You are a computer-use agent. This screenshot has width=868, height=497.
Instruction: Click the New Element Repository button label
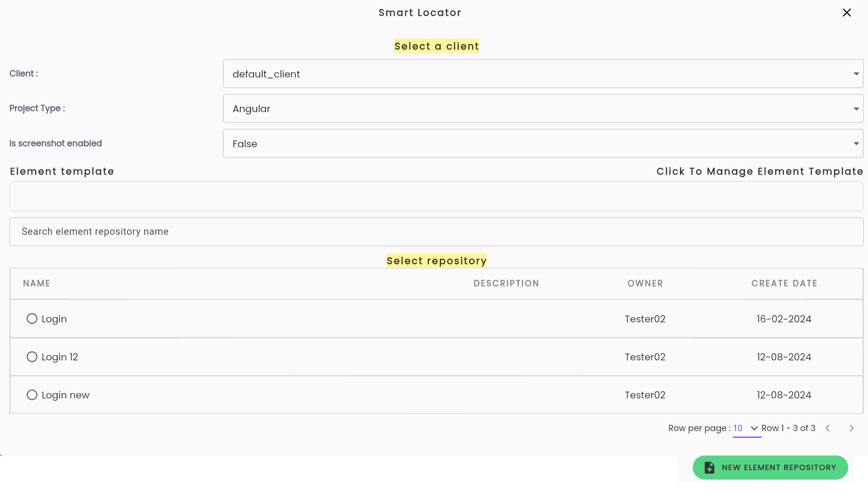click(779, 468)
